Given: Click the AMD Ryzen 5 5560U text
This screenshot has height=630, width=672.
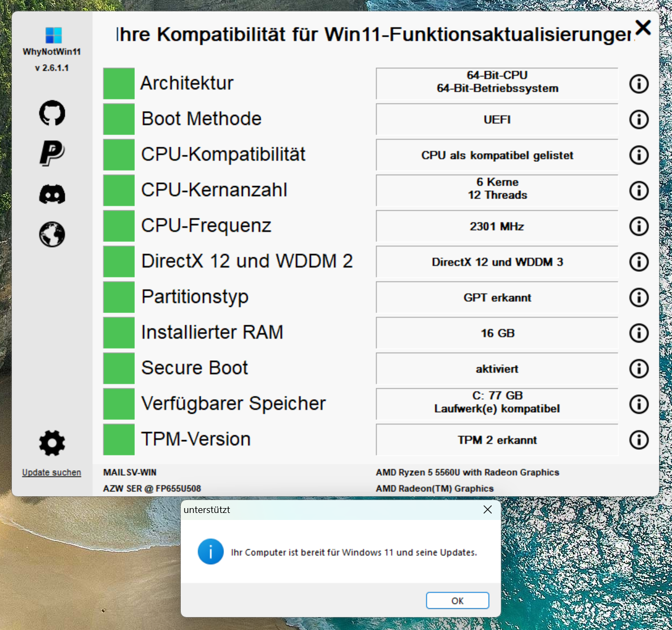Looking at the screenshot, I should (x=467, y=472).
